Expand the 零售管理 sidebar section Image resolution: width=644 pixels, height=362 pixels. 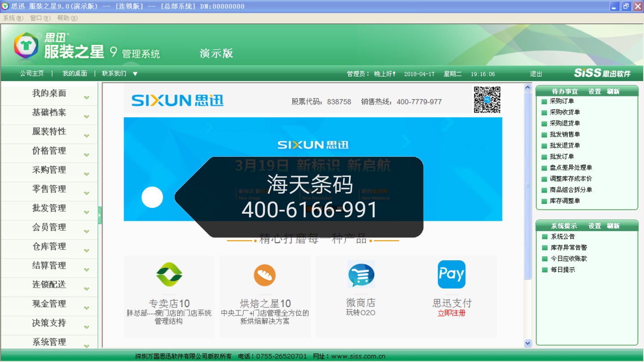49,190
